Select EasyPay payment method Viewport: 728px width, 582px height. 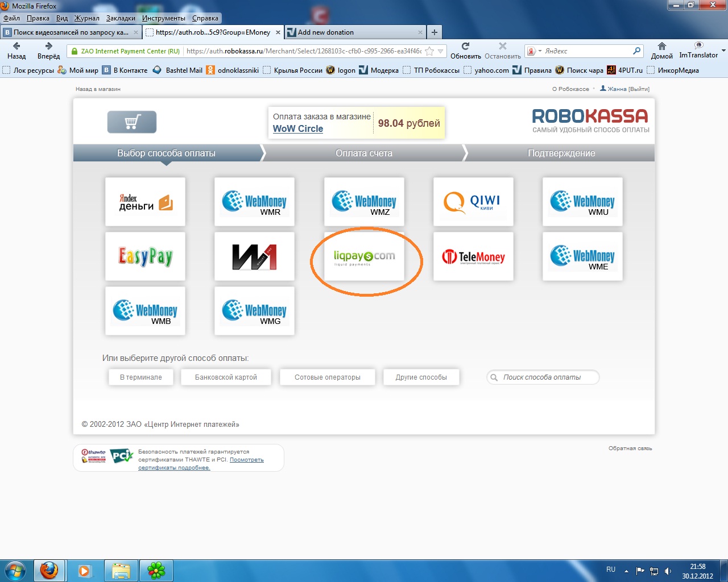pyautogui.click(x=145, y=256)
